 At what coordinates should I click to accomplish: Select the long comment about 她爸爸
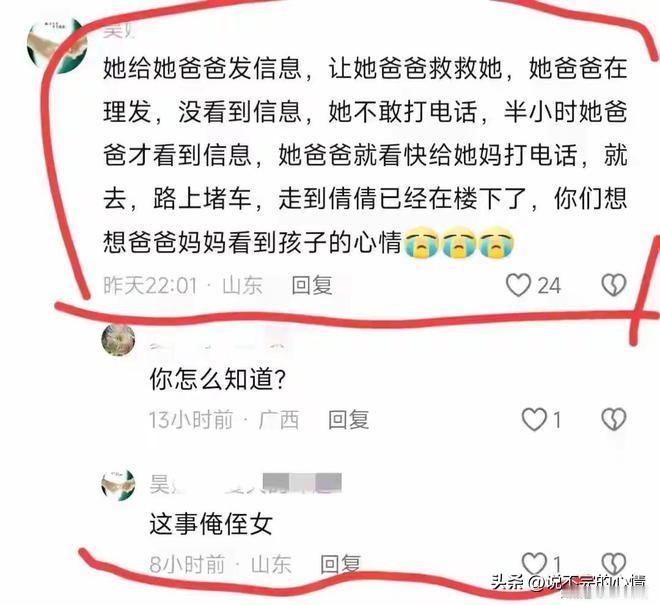coord(365,155)
